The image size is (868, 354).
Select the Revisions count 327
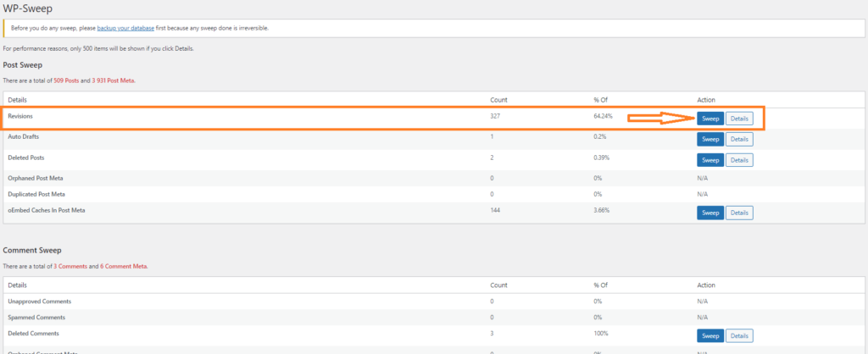point(495,117)
